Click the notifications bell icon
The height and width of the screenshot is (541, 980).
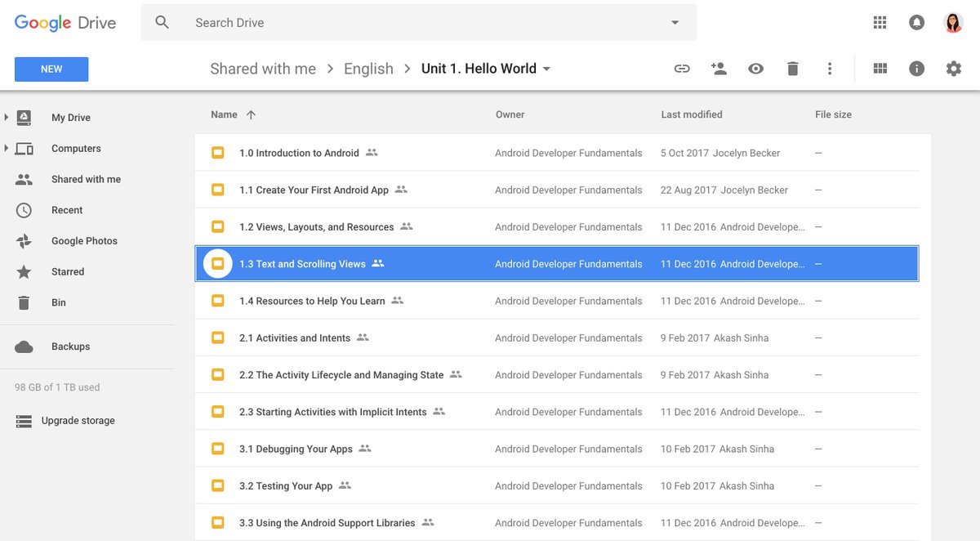coord(916,23)
